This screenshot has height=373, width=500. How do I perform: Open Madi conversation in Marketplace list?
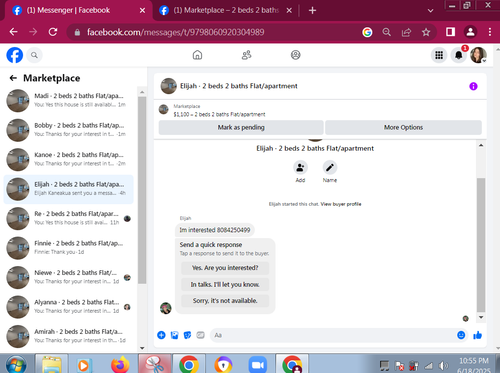tap(69, 100)
